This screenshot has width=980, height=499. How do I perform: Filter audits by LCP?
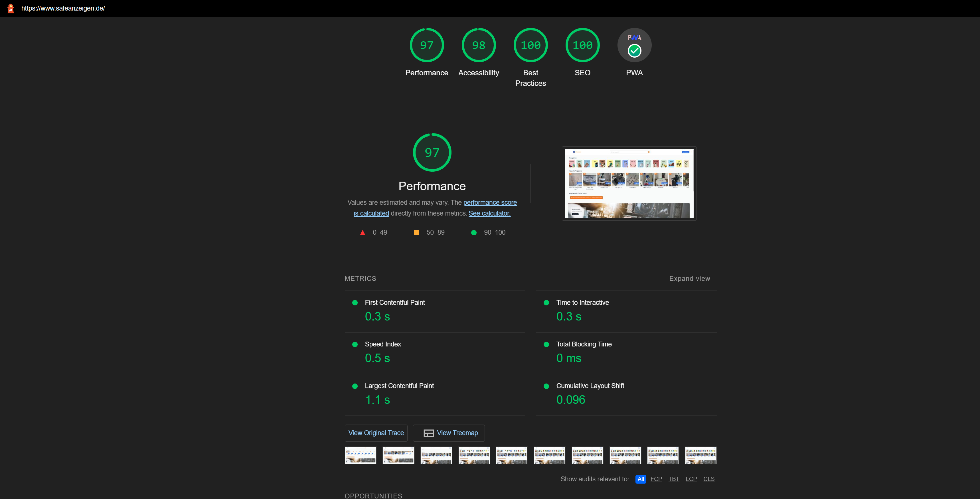point(691,479)
